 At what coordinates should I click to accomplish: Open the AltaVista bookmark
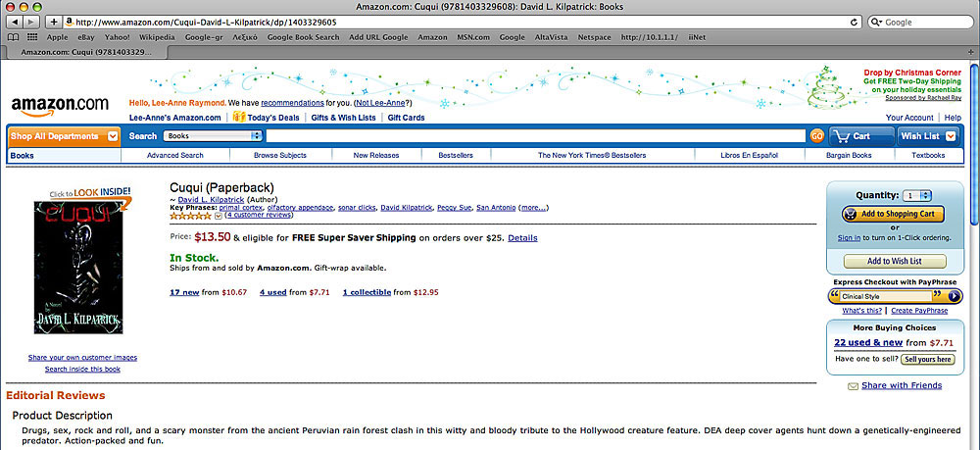[551, 37]
